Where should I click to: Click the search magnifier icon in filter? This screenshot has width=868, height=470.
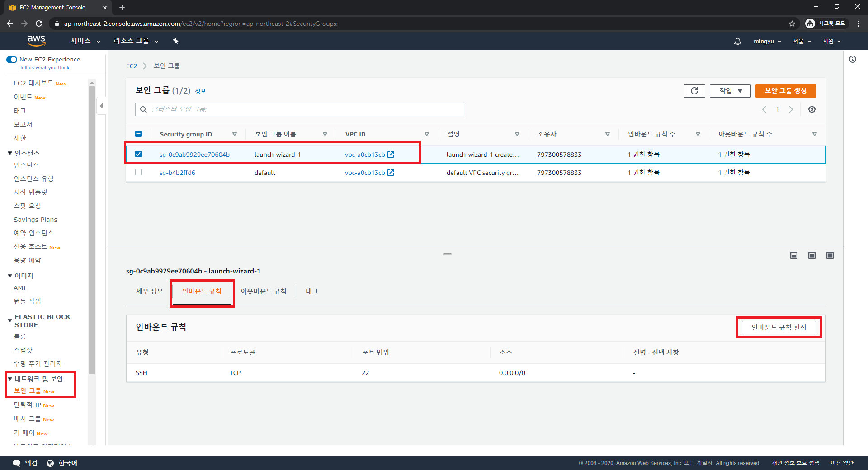pos(143,109)
